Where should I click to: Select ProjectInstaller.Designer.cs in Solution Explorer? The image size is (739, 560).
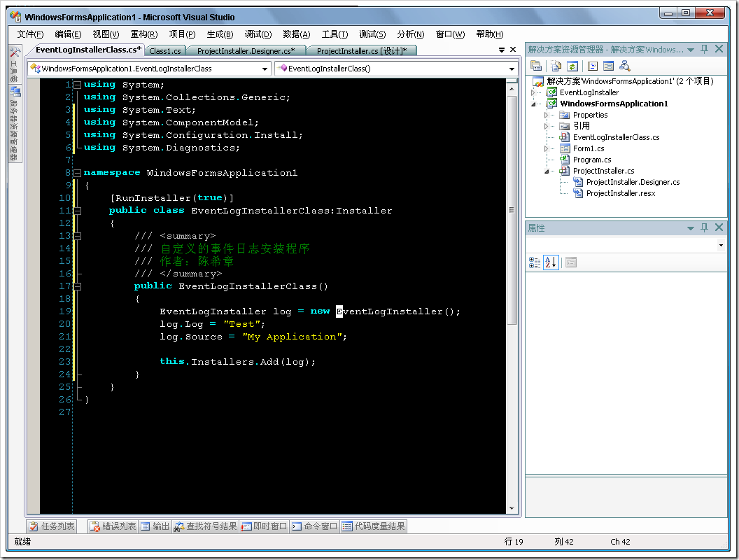(x=633, y=182)
